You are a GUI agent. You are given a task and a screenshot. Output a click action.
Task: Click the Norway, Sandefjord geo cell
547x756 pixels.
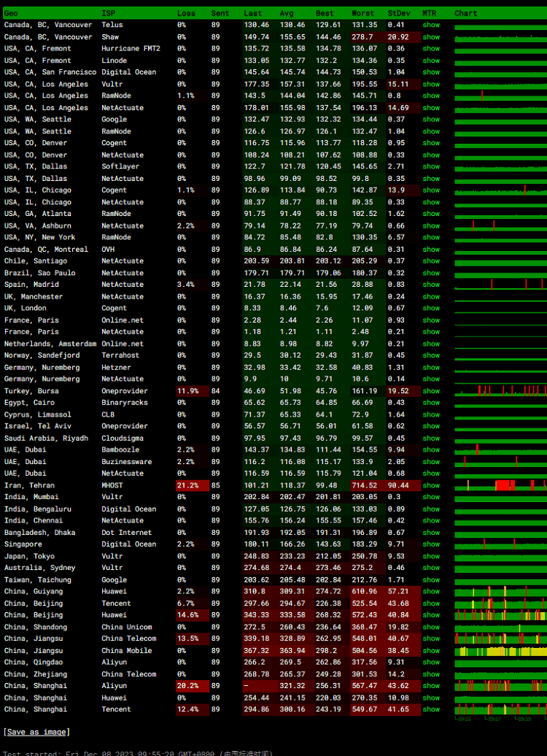(x=42, y=355)
